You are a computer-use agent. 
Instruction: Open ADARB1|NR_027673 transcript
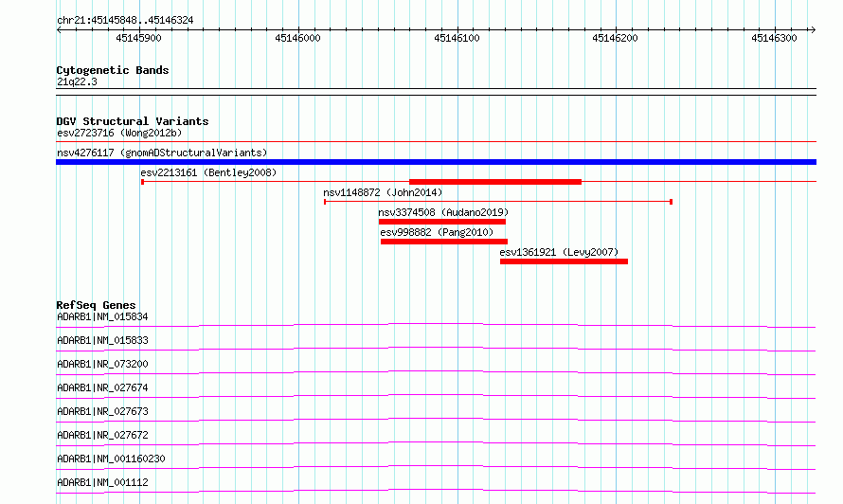(102, 411)
